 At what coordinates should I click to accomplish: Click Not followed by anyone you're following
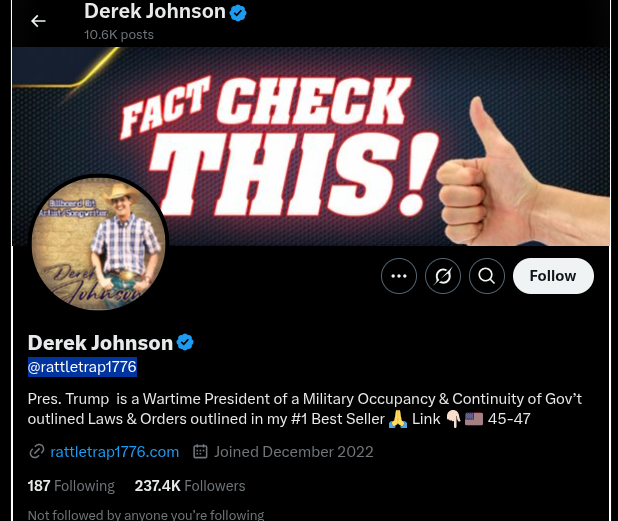pyautogui.click(x=146, y=515)
